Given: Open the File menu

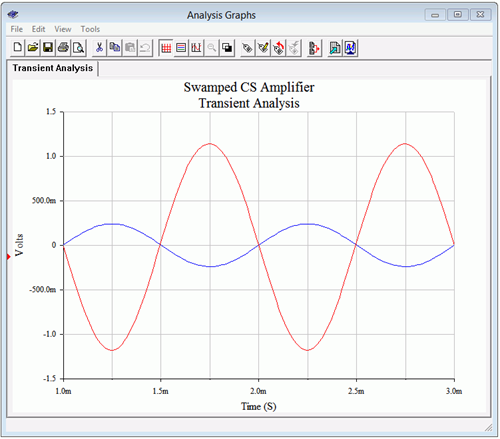Looking at the screenshot, I should 17,29.
